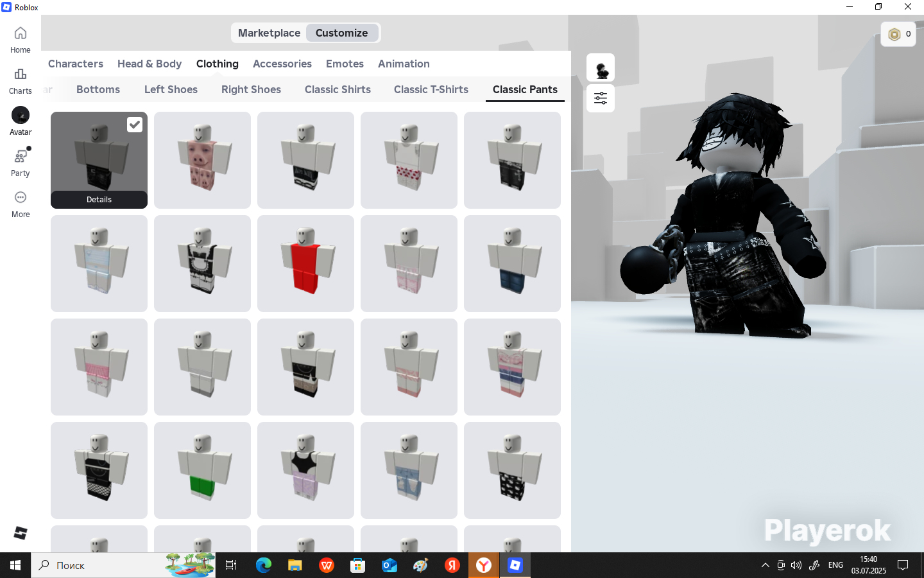The height and width of the screenshot is (578, 924).
Task: Switch to the Classic Shirts subcategory
Action: pyautogui.click(x=338, y=89)
